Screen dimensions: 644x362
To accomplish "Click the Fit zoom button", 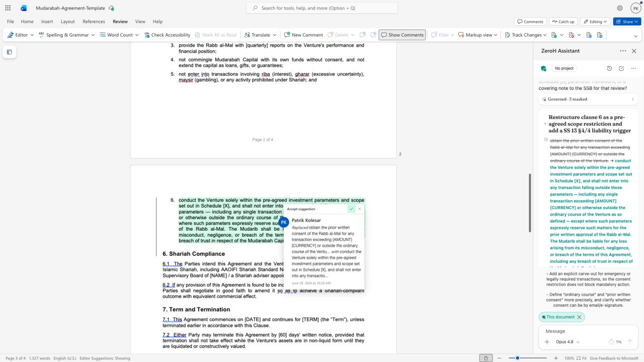I will tap(582, 358).
